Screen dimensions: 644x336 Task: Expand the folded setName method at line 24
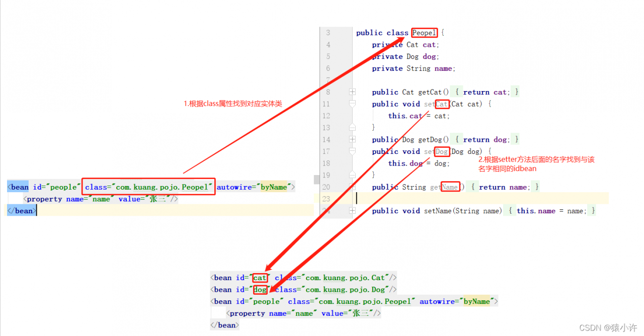(352, 211)
